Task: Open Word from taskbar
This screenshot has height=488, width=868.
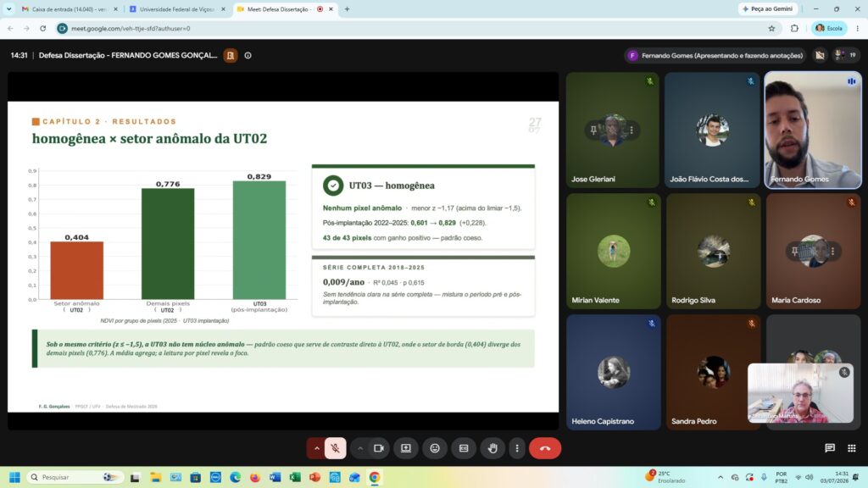Action: [x=275, y=477]
